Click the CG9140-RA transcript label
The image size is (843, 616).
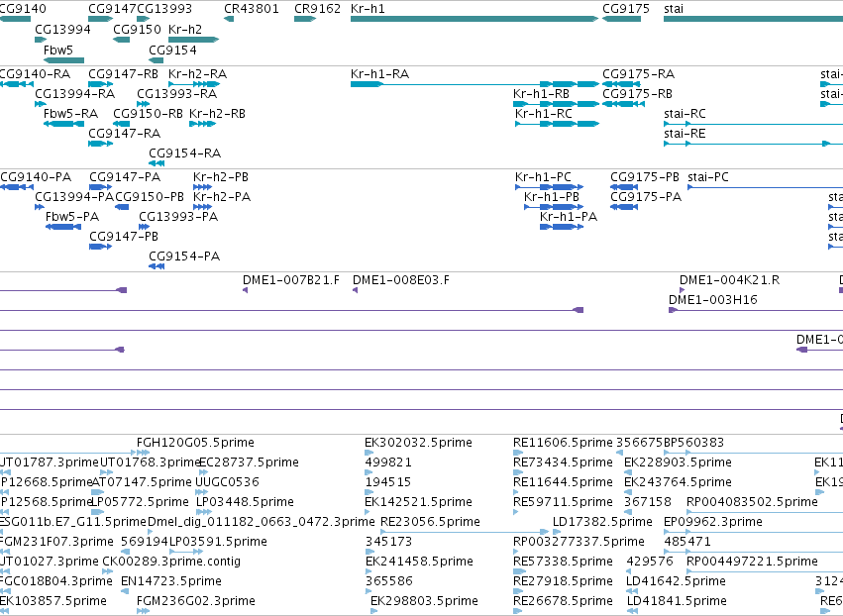coord(35,73)
